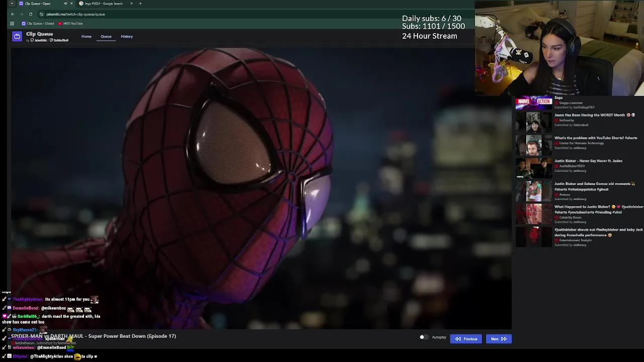Click EmmelieBond username in chat
644x362 pixels.
[26, 308]
